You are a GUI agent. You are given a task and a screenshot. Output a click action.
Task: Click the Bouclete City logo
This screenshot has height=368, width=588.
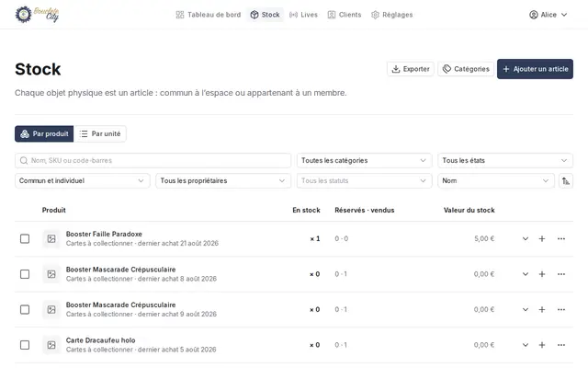pyautogui.click(x=37, y=15)
